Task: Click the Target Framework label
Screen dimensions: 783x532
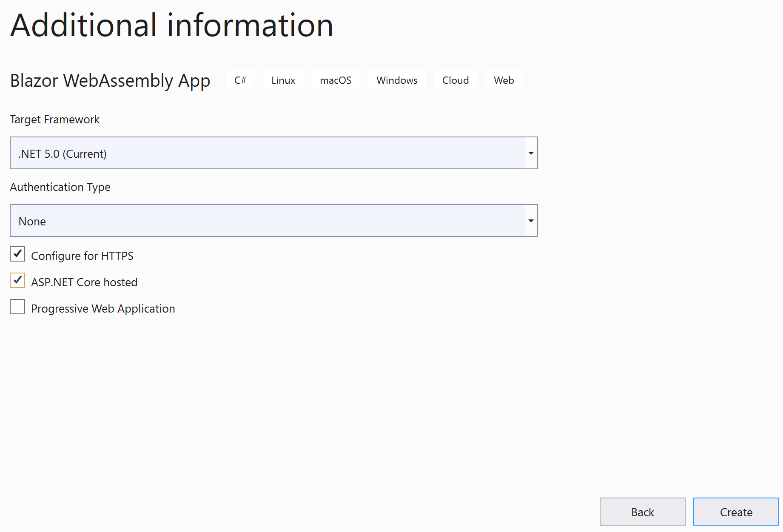Action: tap(54, 119)
